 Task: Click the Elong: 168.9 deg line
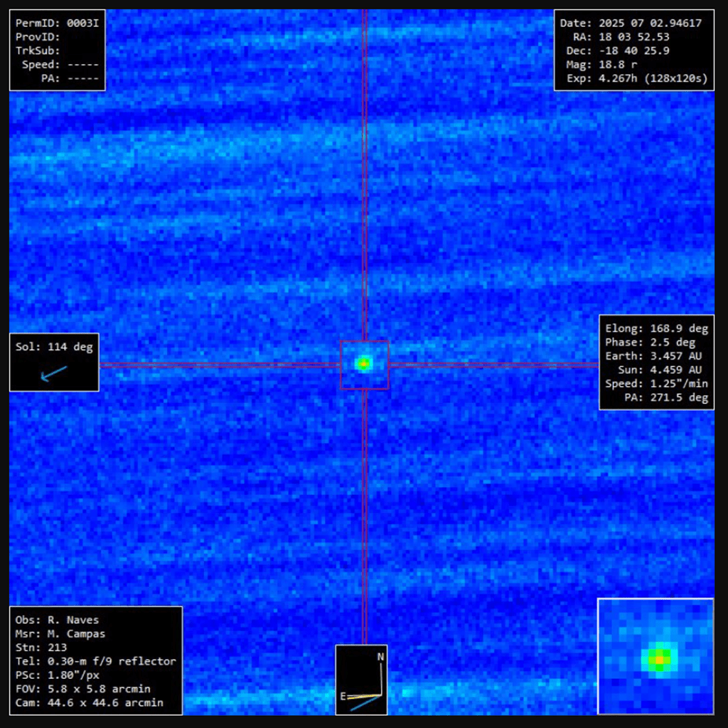pos(656,329)
